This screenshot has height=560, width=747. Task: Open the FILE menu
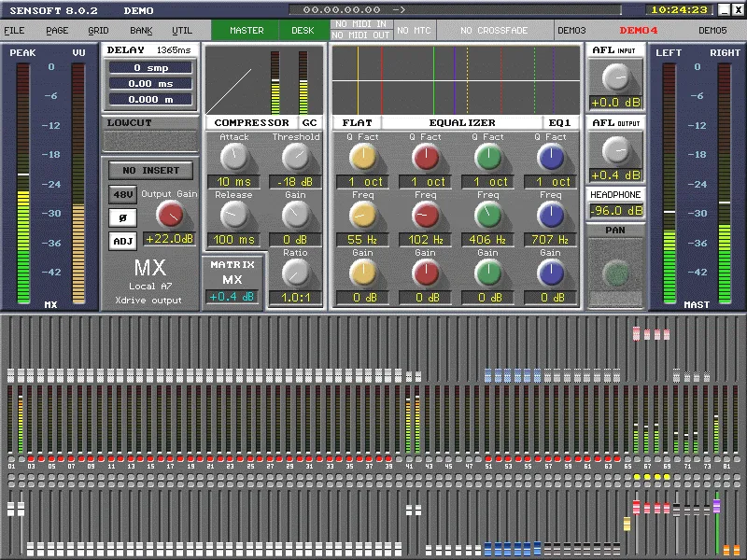pos(14,31)
